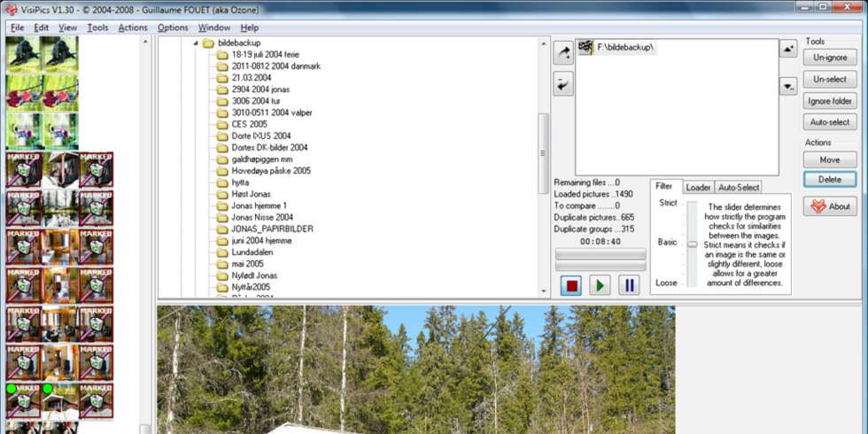Select folder JONAS_PAPIRBILDER
This screenshot has height=434, width=868.
273,229
